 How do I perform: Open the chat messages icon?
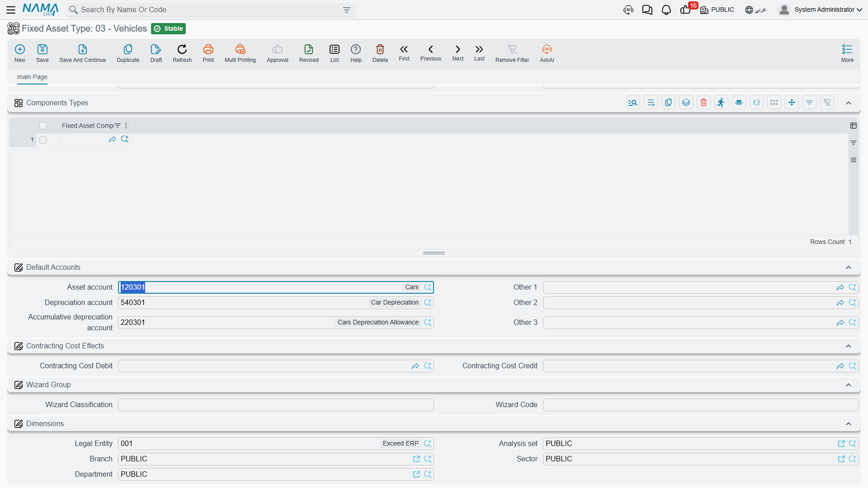click(647, 9)
